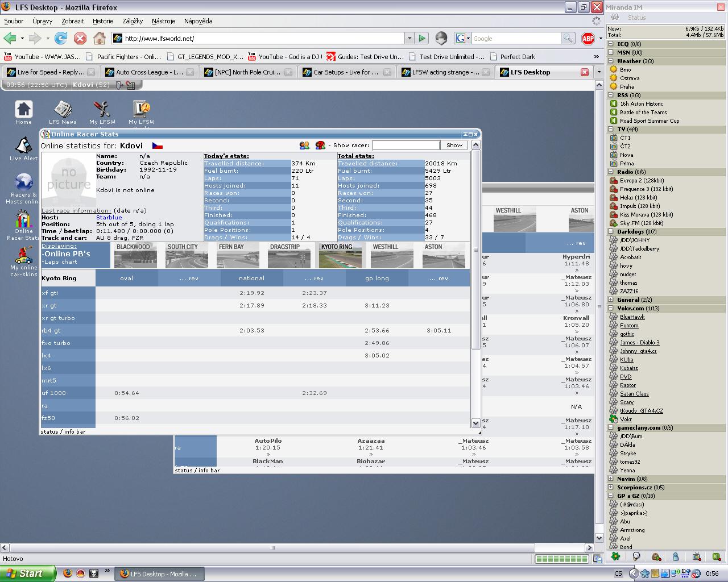Screen dimensions: 728x582
Task: Stop page loading in Firefox toolbar
Action: 80,39
